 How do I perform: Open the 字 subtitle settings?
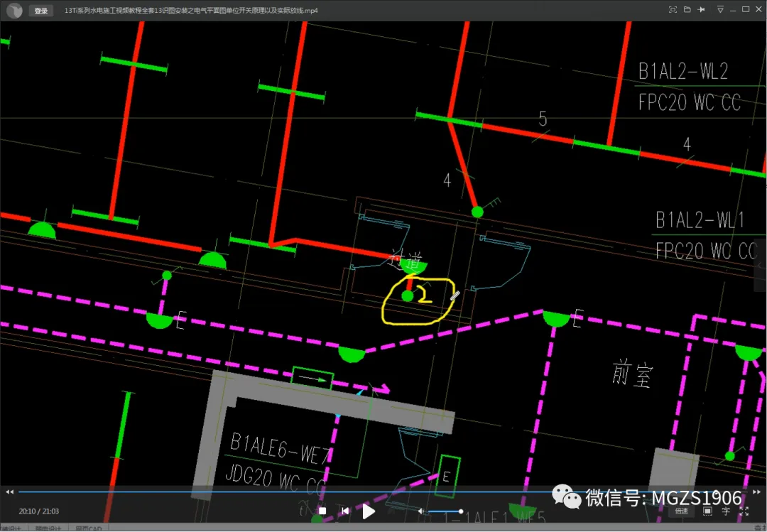726,511
